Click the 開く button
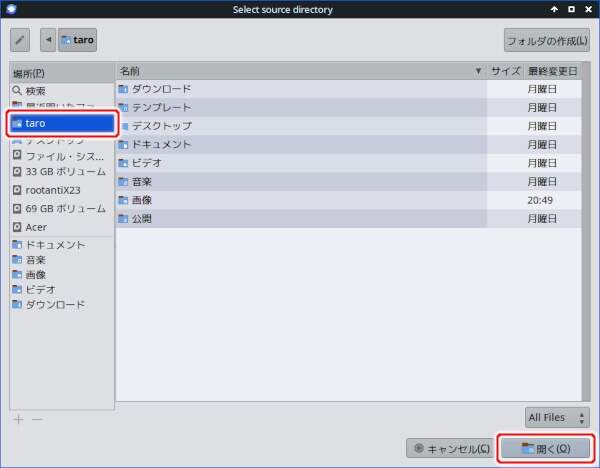This screenshot has width=600, height=468. 546,448
